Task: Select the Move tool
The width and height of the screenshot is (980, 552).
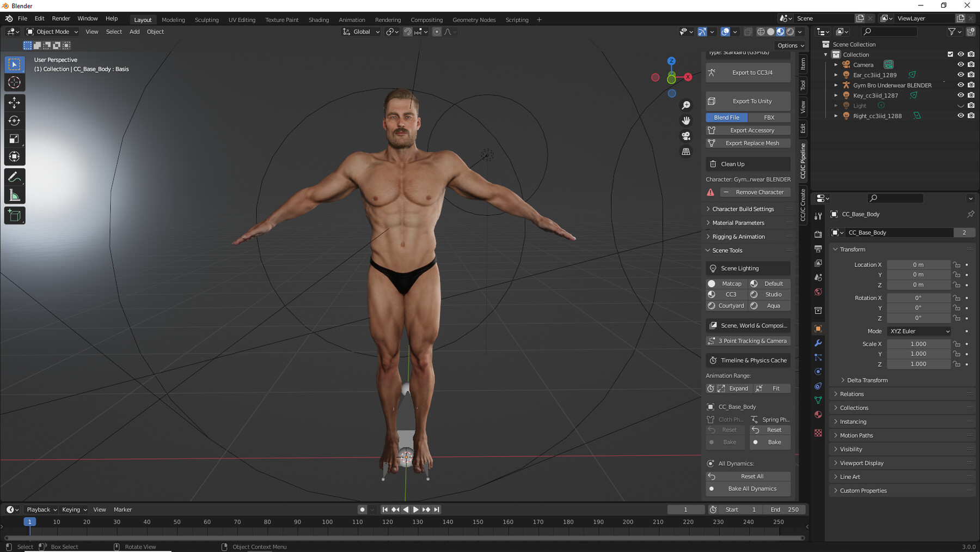Action: 15,102
